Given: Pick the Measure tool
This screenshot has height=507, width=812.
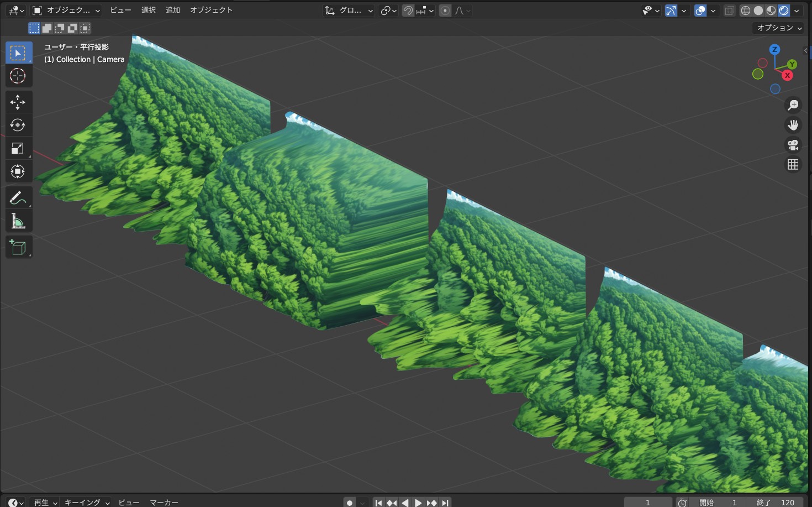Looking at the screenshot, I should pyautogui.click(x=18, y=221).
